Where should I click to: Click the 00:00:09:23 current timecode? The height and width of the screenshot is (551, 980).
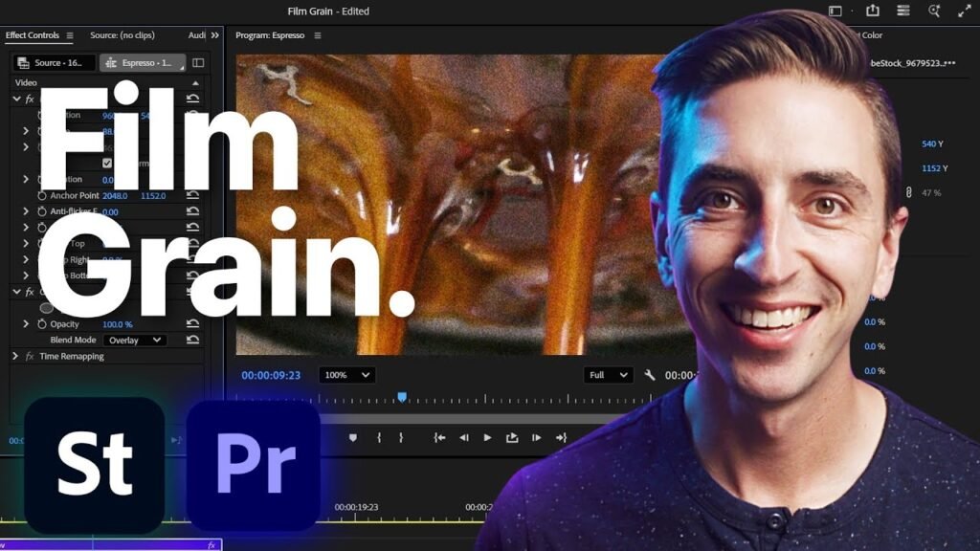coord(271,375)
